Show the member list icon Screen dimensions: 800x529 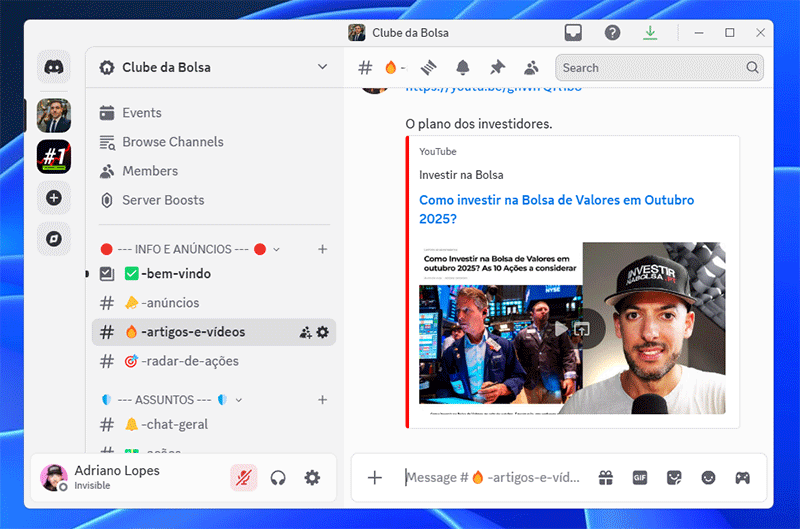point(531,67)
